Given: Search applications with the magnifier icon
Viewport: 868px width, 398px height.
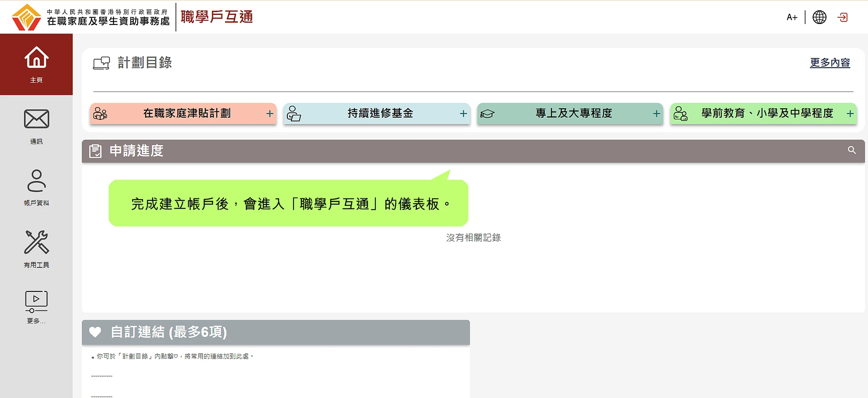Looking at the screenshot, I should [852, 150].
